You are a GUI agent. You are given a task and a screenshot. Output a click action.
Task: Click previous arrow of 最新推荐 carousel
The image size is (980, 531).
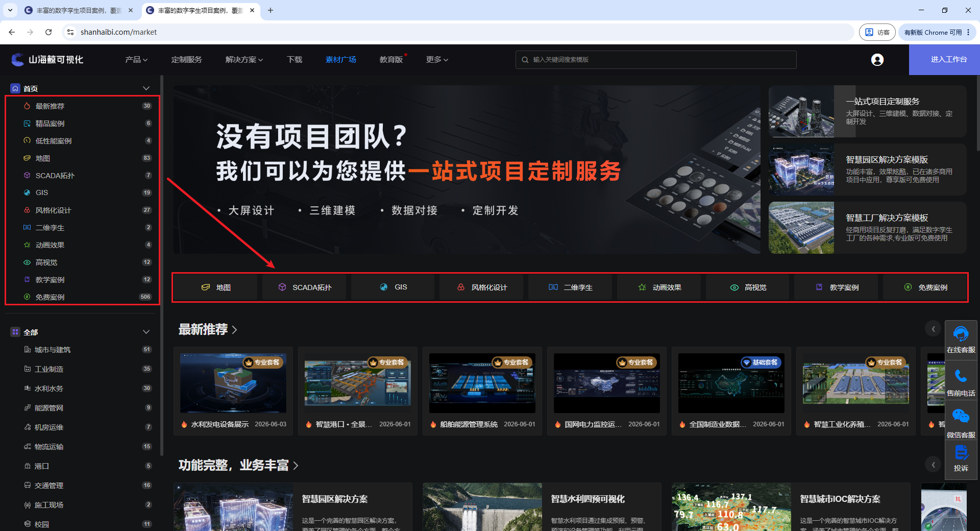point(933,329)
